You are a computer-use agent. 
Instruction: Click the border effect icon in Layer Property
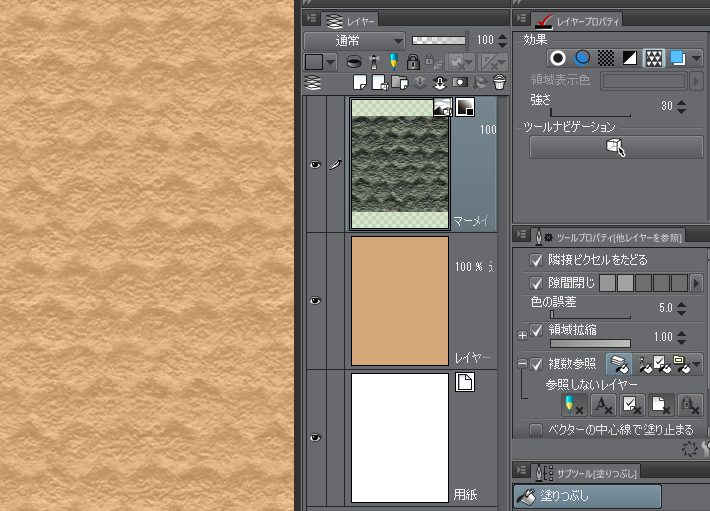coord(558,58)
